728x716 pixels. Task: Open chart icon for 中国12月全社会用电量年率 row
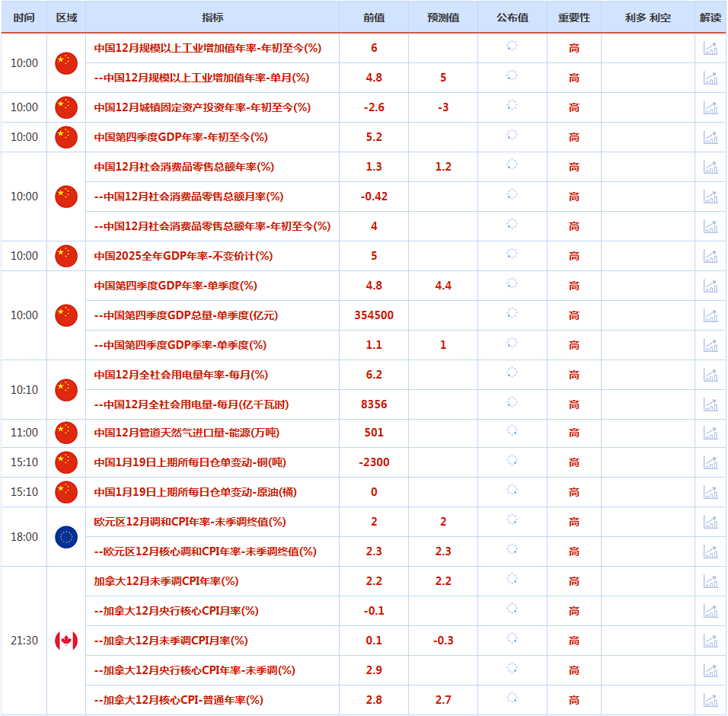click(710, 376)
